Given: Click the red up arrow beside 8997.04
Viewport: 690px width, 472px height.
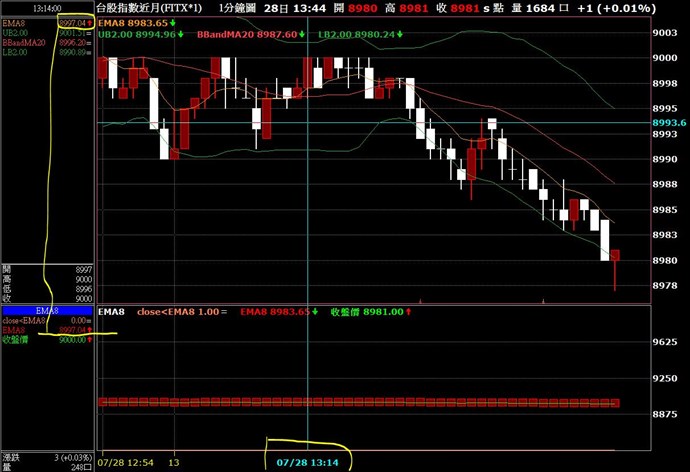Looking at the screenshot, I should 89,22.
